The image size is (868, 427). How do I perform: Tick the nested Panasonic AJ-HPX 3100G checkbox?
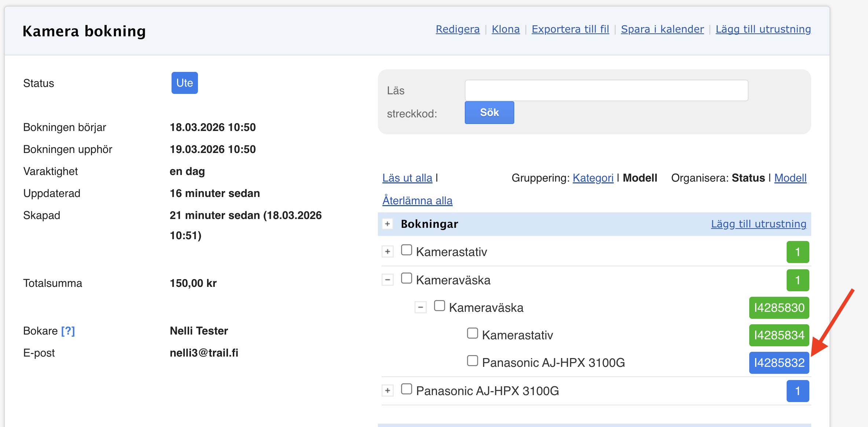[x=472, y=361]
